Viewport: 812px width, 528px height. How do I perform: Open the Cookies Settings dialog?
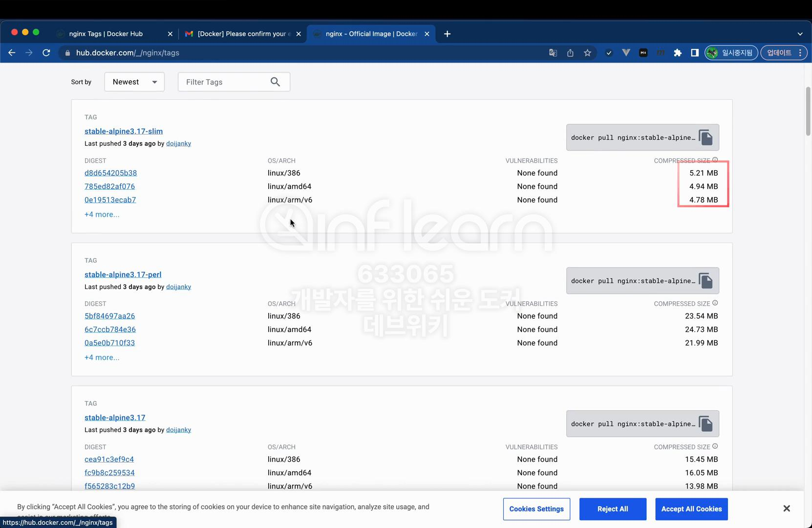pyautogui.click(x=536, y=509)
